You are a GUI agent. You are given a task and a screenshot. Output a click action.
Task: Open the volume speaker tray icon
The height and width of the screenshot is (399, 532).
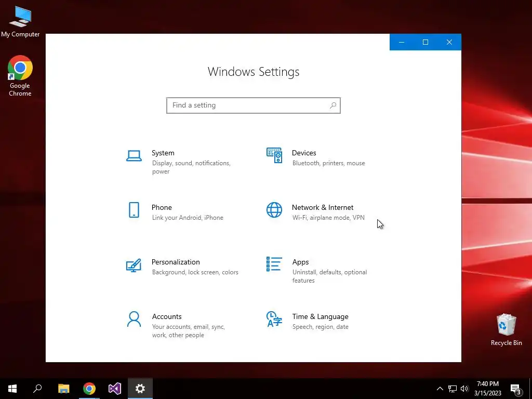[464, 389]
